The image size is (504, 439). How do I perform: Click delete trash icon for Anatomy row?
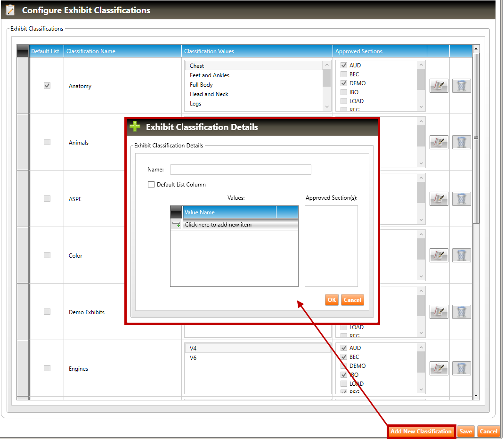click(x=461, y=86)
